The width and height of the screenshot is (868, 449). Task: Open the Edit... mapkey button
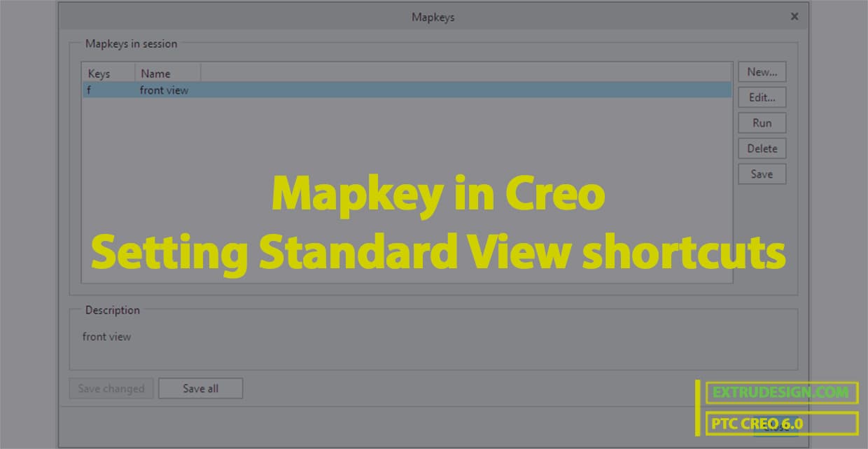762,97
